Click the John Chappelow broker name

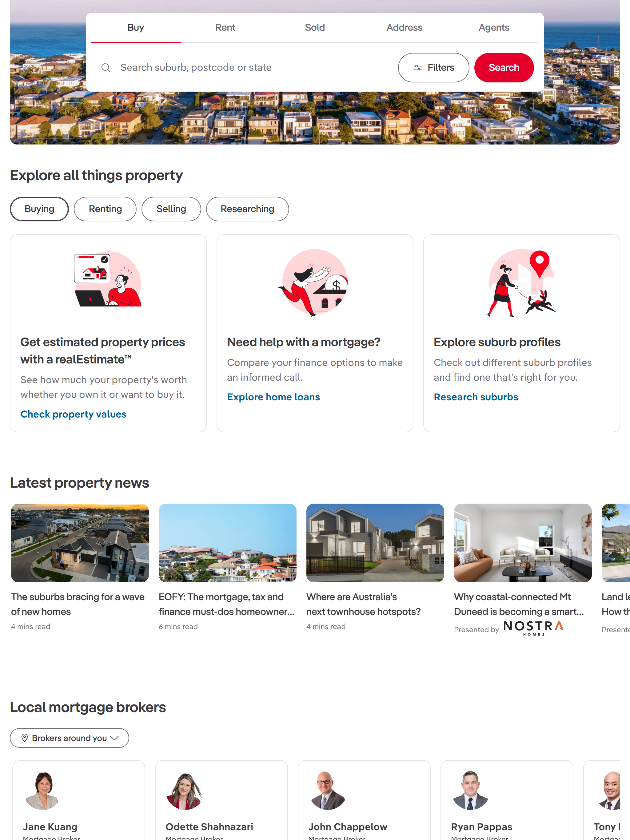coord(348,827)
